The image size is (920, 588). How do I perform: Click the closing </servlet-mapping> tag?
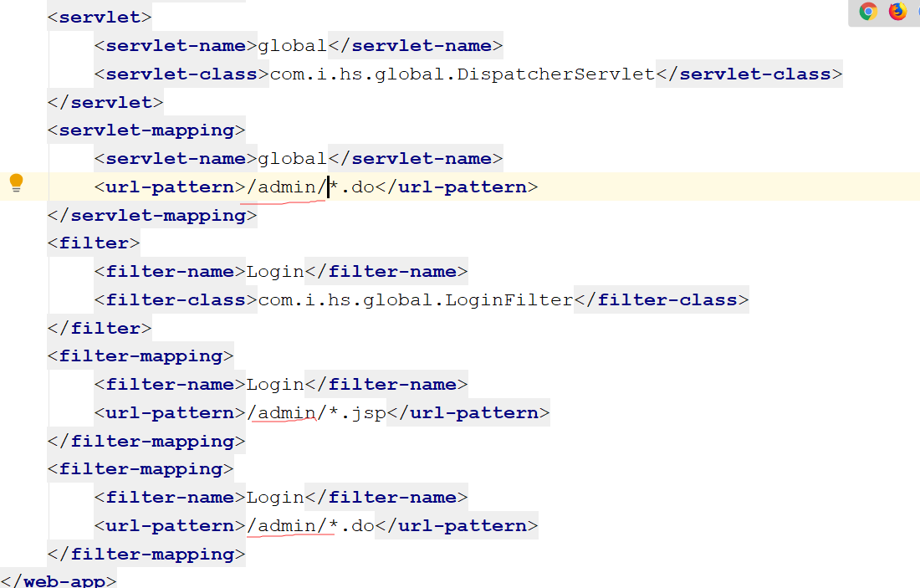tap(152, 215)
